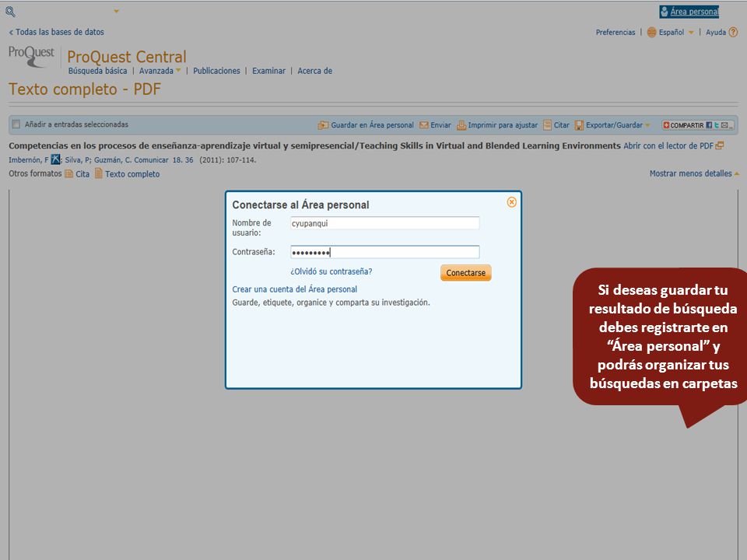Select Búsqueda básica menu
The height and width of the screenshot is (560, 747).
pyautogui.click(x=98, y=71)
